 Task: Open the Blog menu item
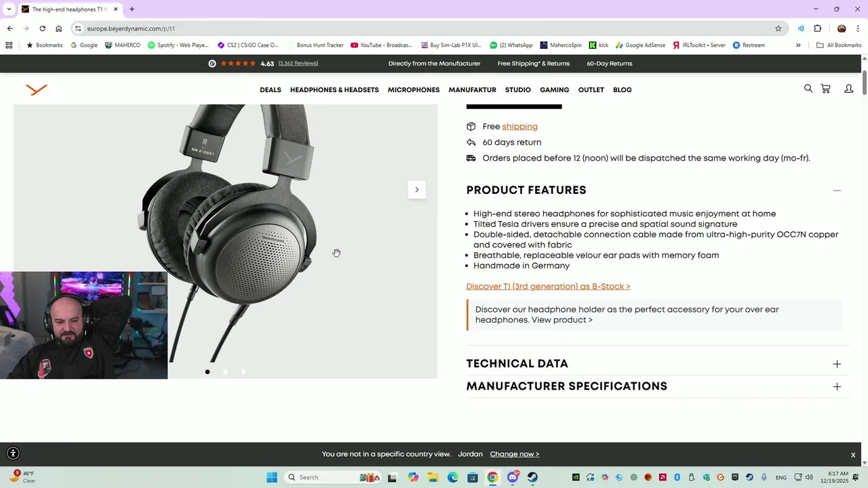(x=622, y=89)
